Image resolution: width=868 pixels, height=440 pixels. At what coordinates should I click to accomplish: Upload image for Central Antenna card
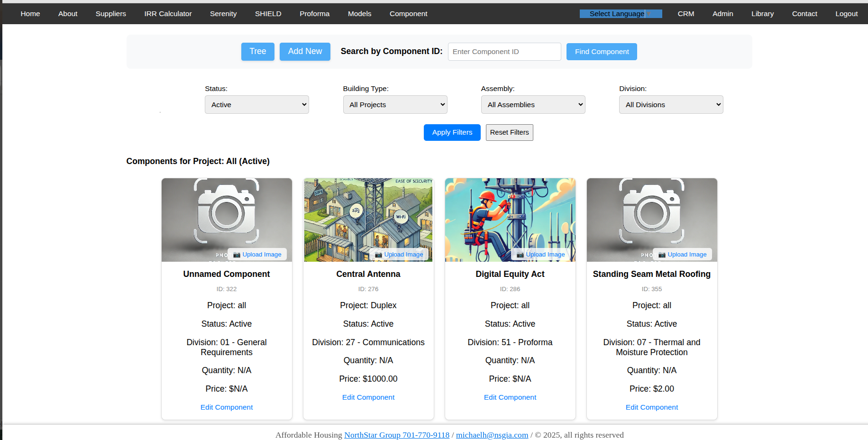pyautogui.click(x=399, y=255)
